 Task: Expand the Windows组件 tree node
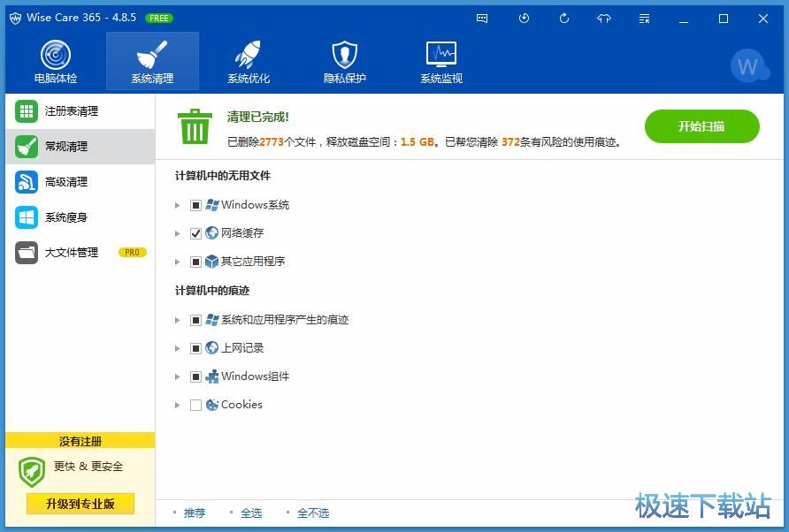(177, 376)
